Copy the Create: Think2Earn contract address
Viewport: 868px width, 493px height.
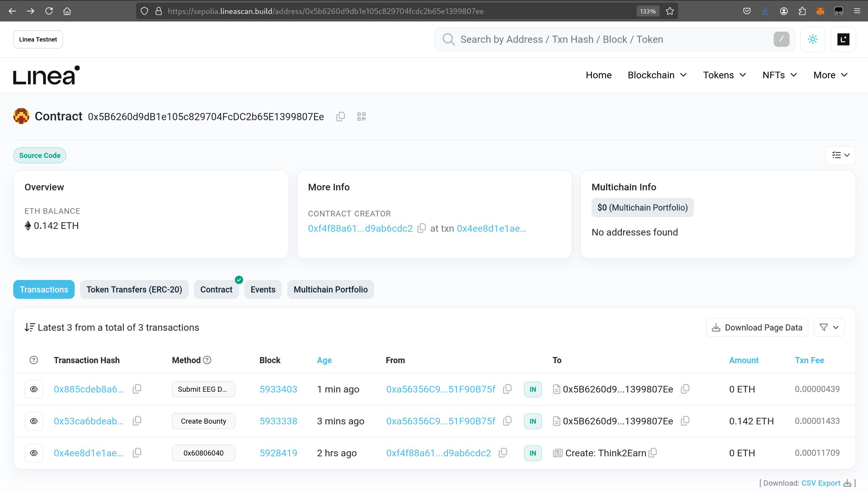click(653, 453)
